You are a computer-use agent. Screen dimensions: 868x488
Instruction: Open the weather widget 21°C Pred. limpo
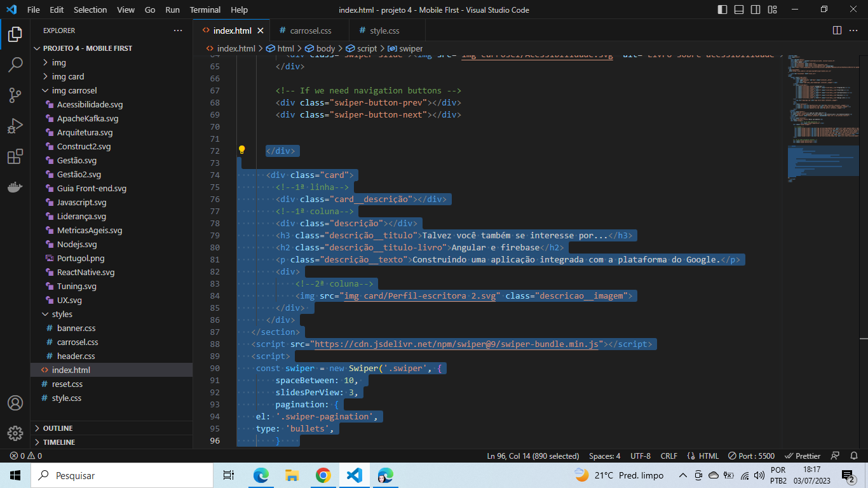point(619,475)
